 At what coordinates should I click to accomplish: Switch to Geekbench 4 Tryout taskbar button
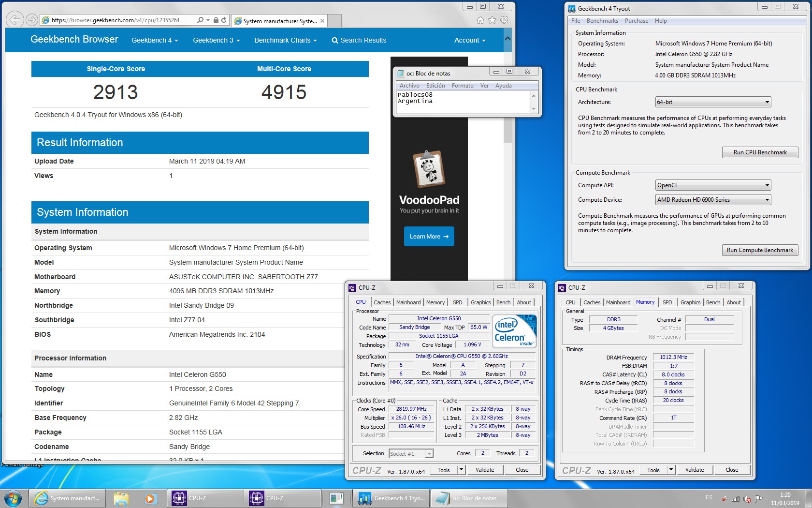click(391, 498)
